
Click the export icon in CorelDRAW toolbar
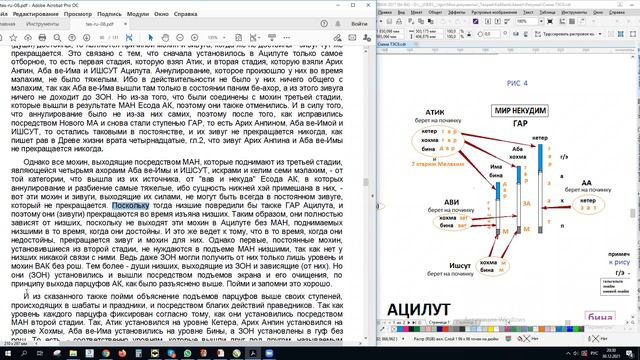(x=498, y=21)
